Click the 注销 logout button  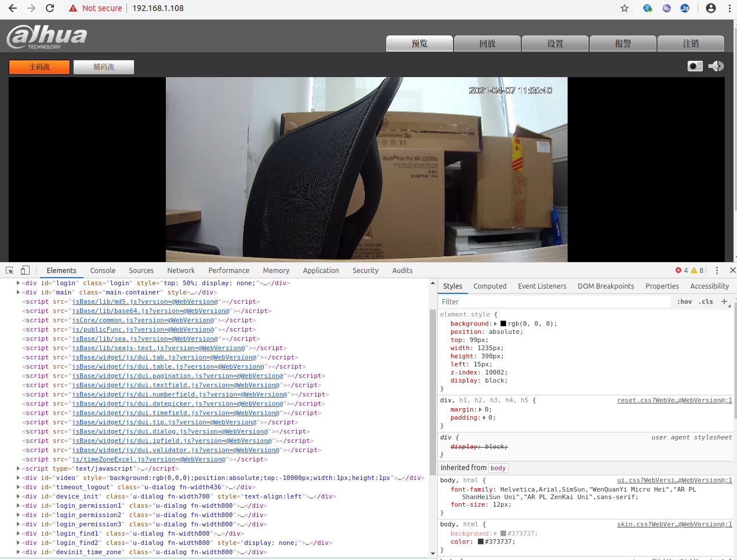(x=689, y=43)
